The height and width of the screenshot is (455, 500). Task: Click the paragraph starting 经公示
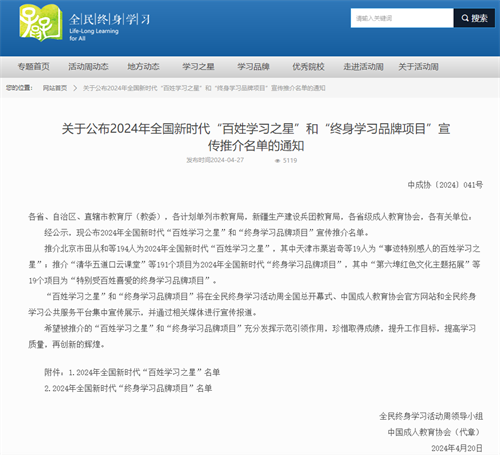206,233
